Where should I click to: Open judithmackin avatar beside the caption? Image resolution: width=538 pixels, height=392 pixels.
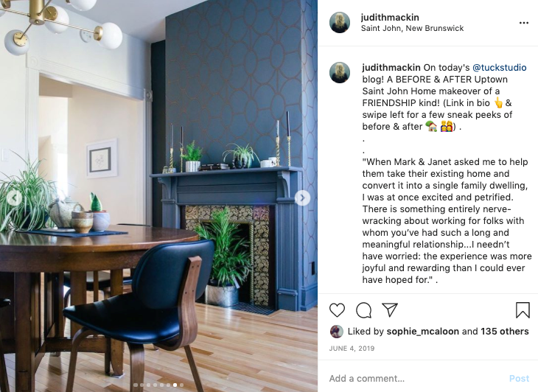coord(340,72)
